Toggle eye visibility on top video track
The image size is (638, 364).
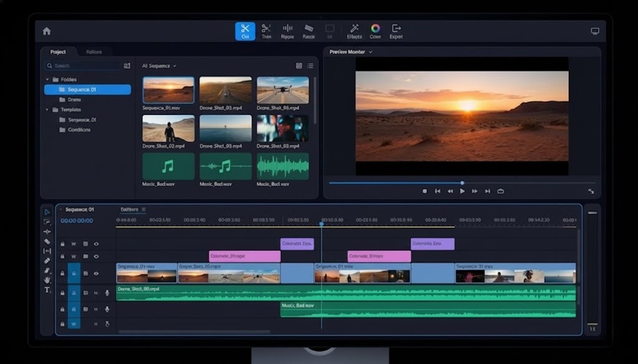point(96,244)
